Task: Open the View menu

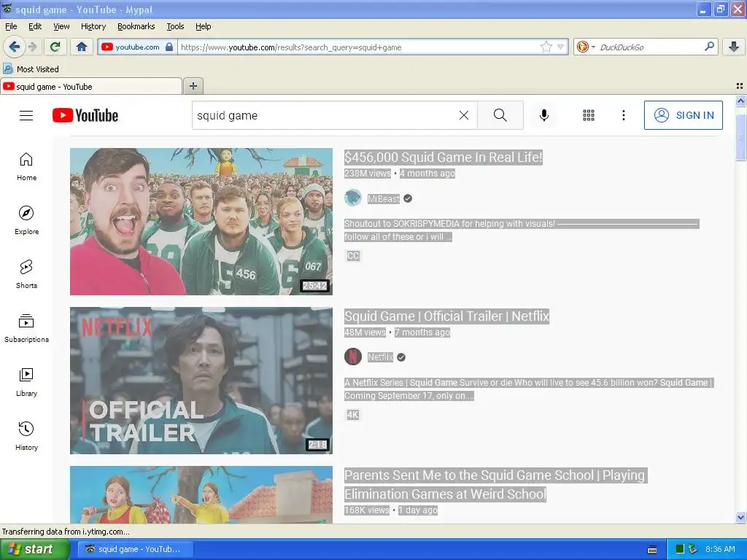Action: (61, 26)
